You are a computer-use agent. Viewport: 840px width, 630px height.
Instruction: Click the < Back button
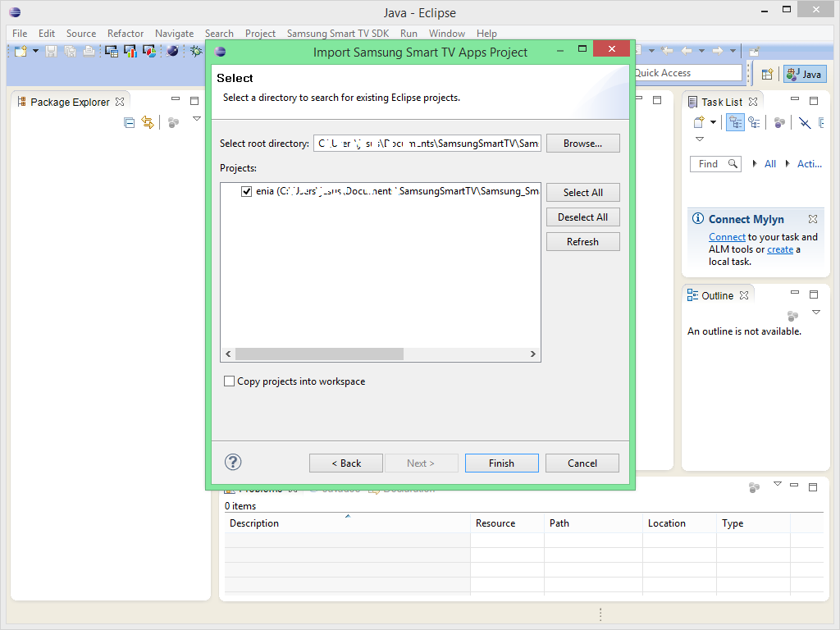tap(346, 463)
